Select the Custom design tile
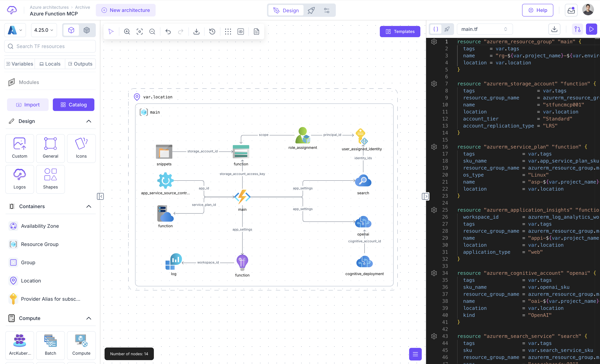This screenshot has height=364, width=600. point(20,148)
